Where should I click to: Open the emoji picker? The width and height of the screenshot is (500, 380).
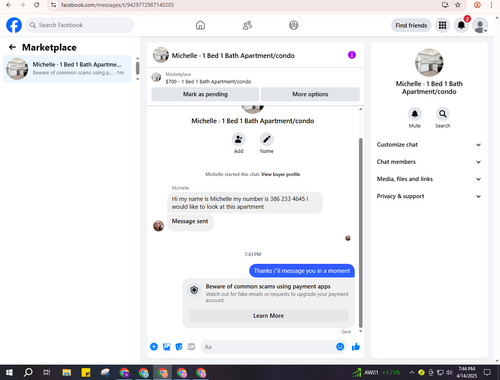[x=340, y=347]
